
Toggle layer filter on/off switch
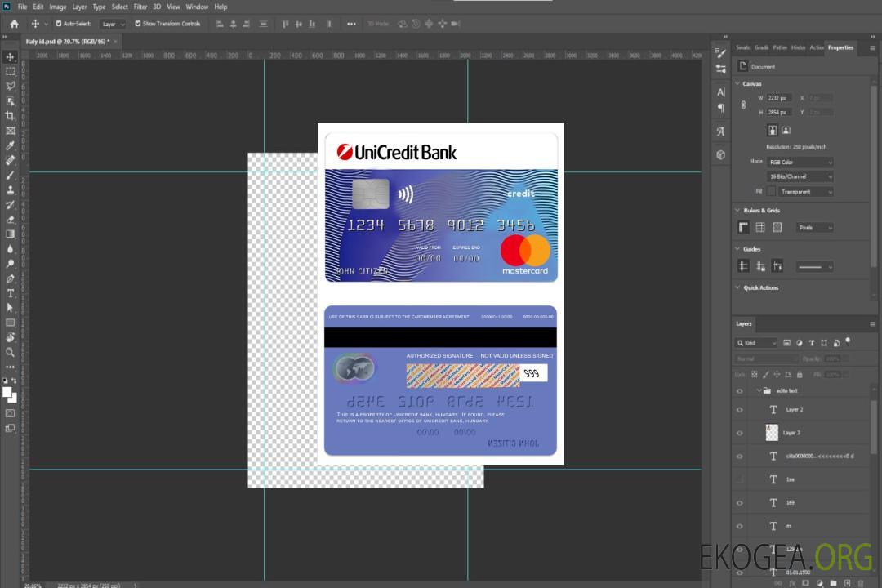pos(848,341)
